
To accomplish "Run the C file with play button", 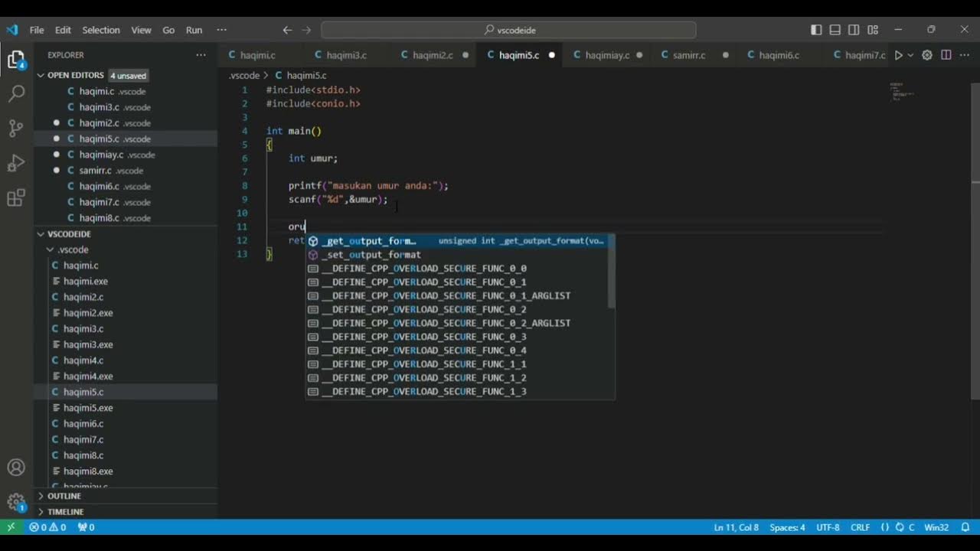I will coord(899,55).
